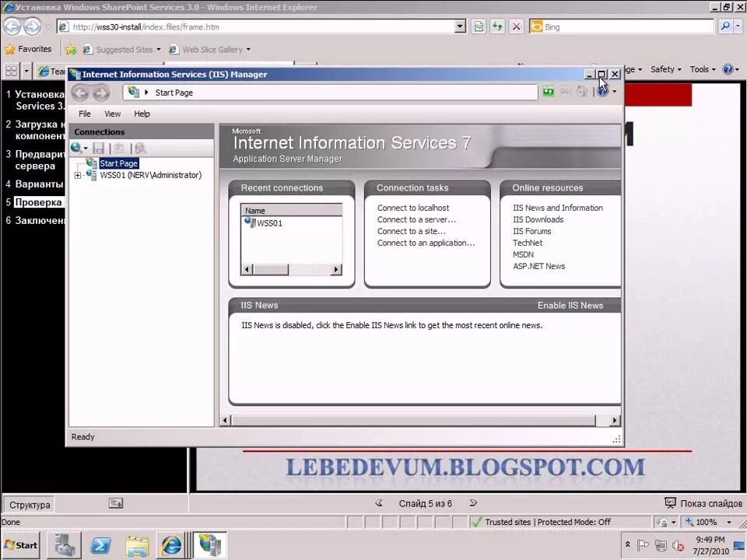Click Connect to localhost link
The width and height of the screenshot is (747, 560).
[413, 208]
